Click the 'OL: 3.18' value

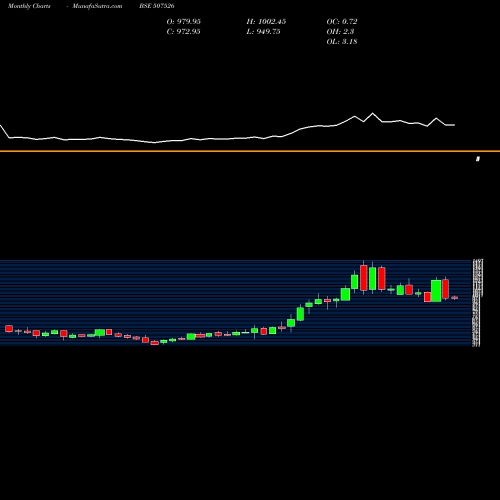click(x=342, y=42)
